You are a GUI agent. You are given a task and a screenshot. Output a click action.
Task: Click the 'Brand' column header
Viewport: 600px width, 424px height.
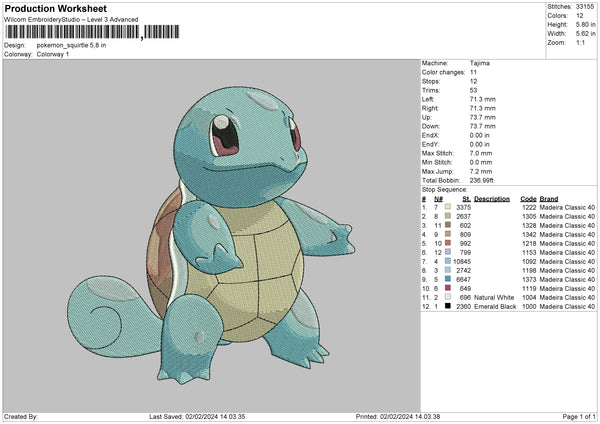pos(549,199)
